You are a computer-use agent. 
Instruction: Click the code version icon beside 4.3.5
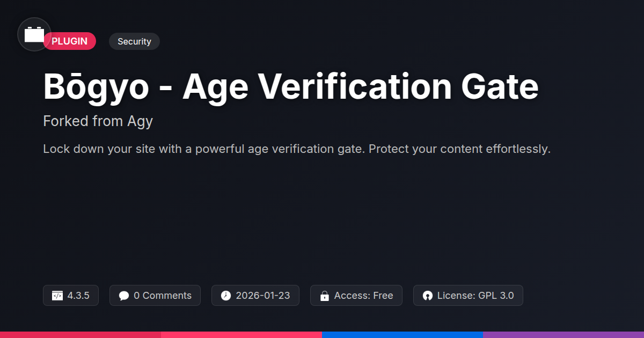click(x=57, y=296)
